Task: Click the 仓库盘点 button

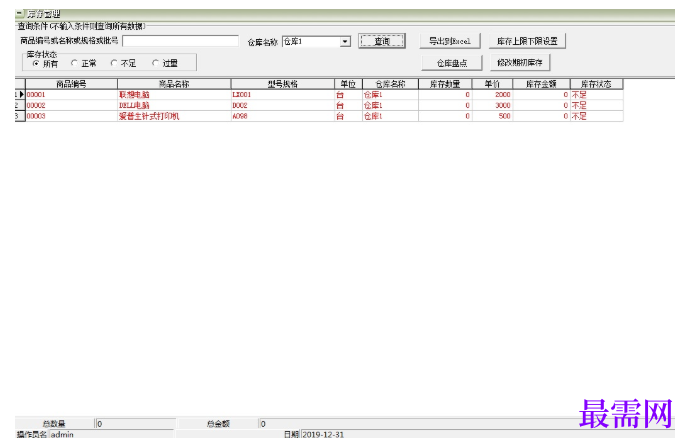Action: [x=452, y=63]
